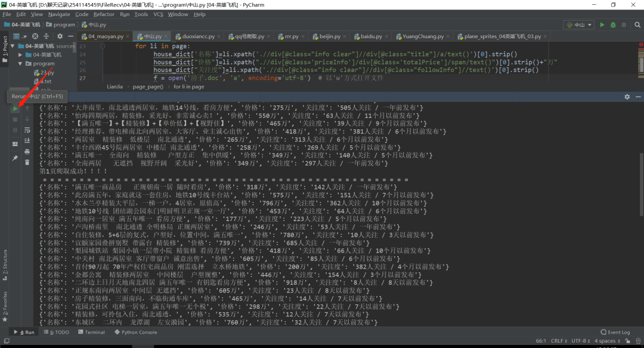The width and height of the screenshot is (644, 348).
Task: Toggle the Z: Structure tool window
Action: click(x=5, y=265)
